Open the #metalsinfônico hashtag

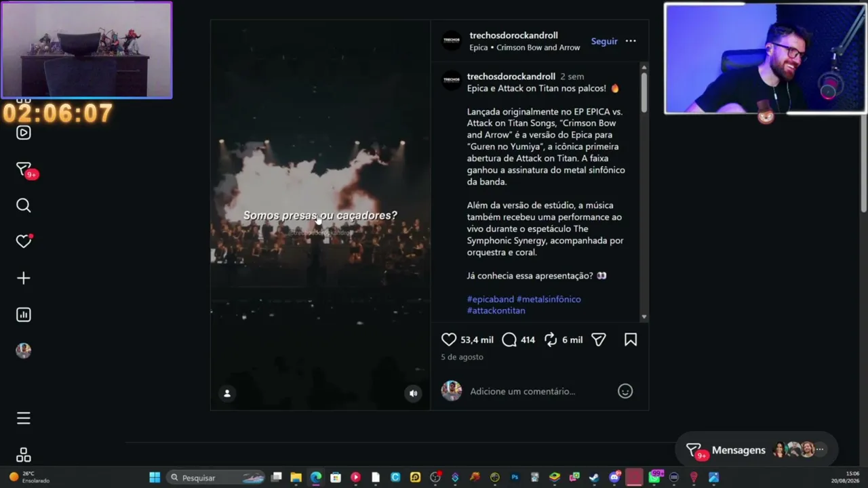pos(549,299)
